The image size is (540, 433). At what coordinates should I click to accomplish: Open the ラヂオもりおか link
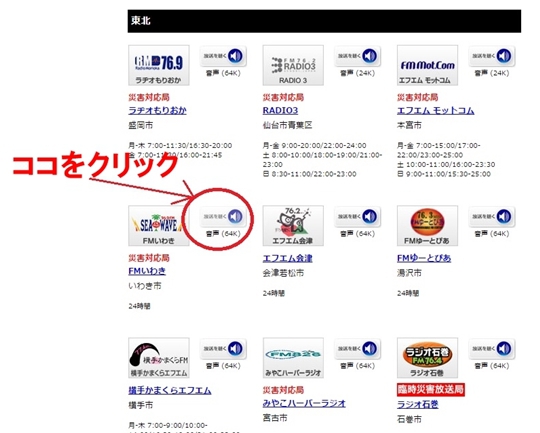157,111
